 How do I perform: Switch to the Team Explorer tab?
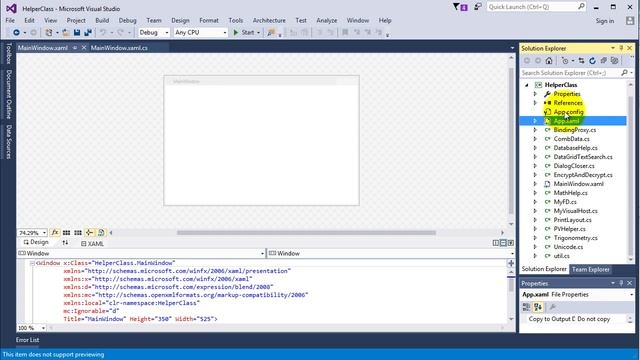coord(591,269)
